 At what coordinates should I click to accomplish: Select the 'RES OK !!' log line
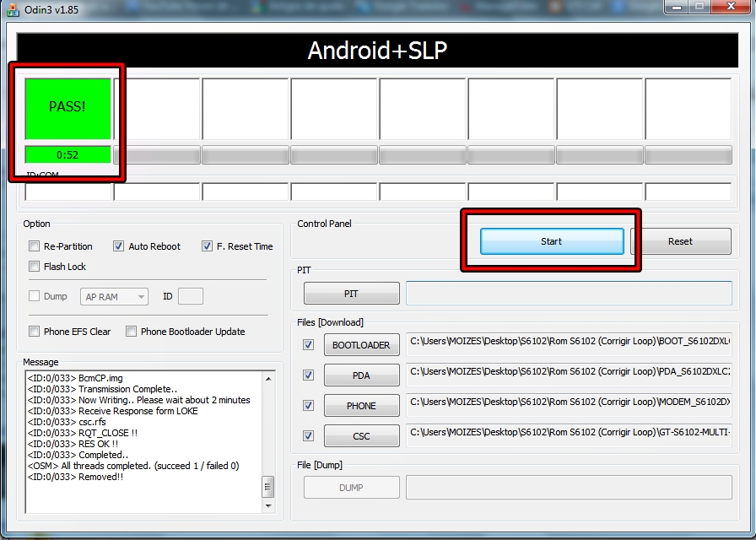pos(73,444)
